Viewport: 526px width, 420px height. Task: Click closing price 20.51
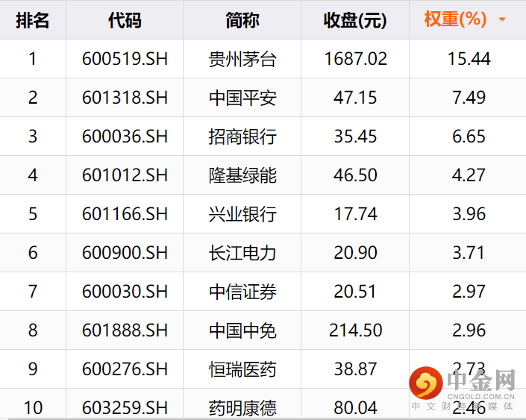[354, 292]
